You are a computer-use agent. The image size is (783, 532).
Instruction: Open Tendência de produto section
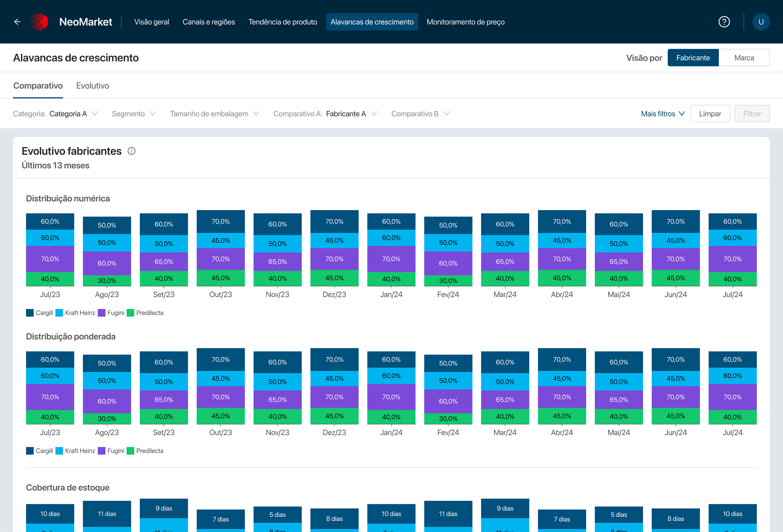(x=283, y=22)
